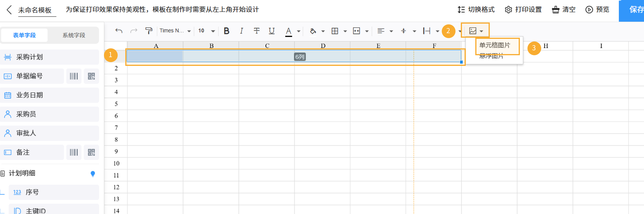Expand the font color dropdown arrow

299,31
